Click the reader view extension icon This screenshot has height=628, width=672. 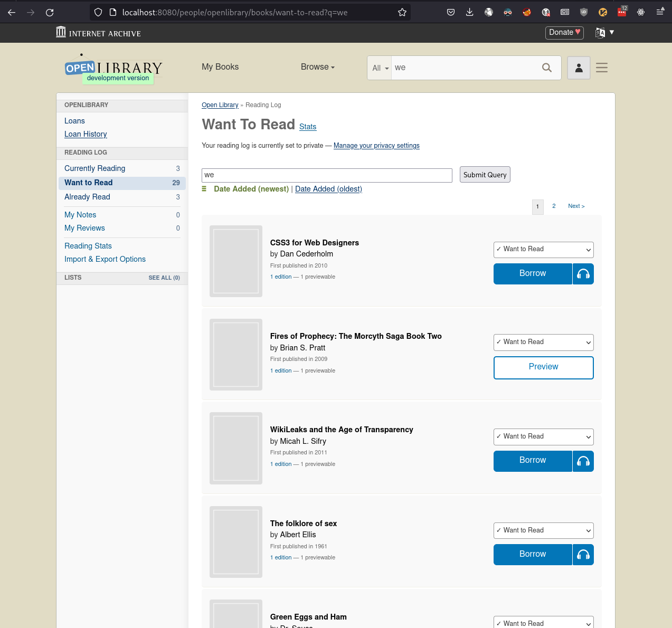(x=565, y=12)
